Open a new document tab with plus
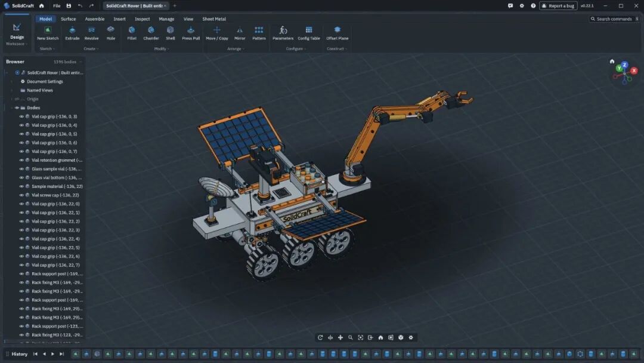 click(175, 6)
